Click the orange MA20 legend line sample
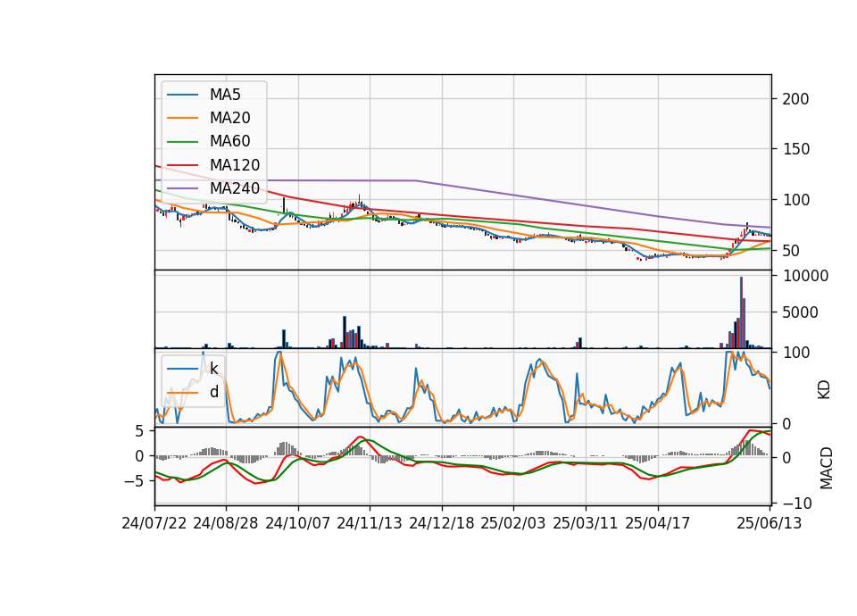This screenshot has height=616, width=857. click(x=182, y=118)
